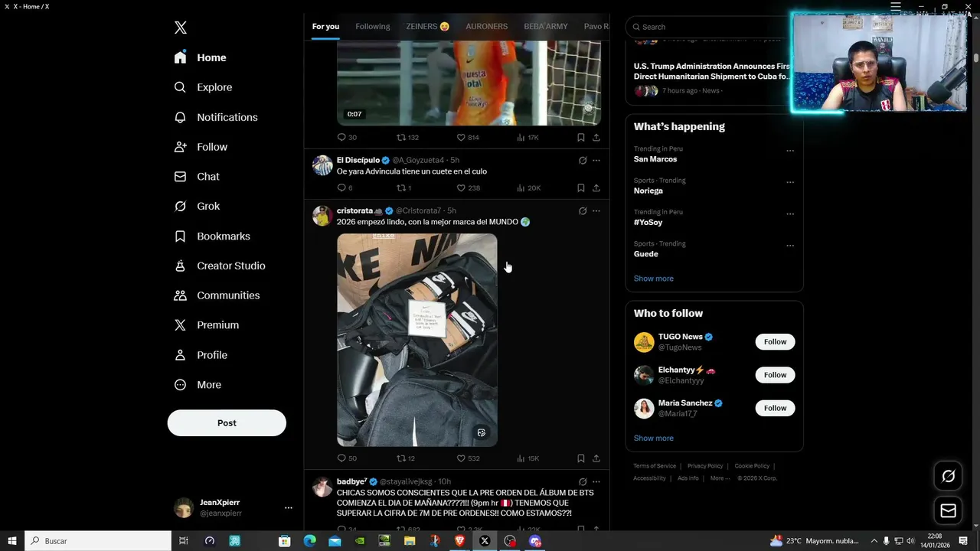Open volume control in system tray
Screen dimensions: 980x551
pyautogui.click(x=910, y=541)
